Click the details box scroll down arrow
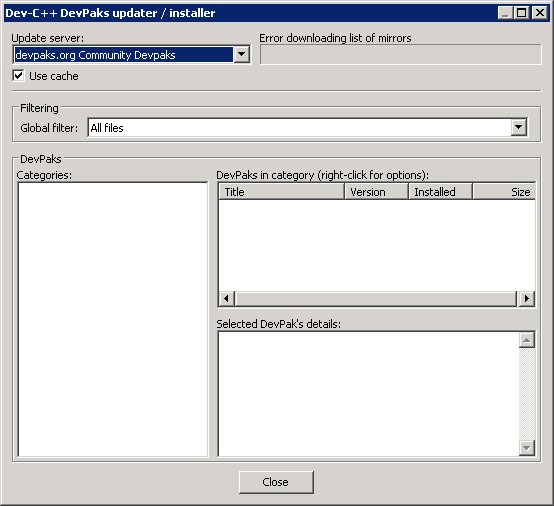 [526, 448]
